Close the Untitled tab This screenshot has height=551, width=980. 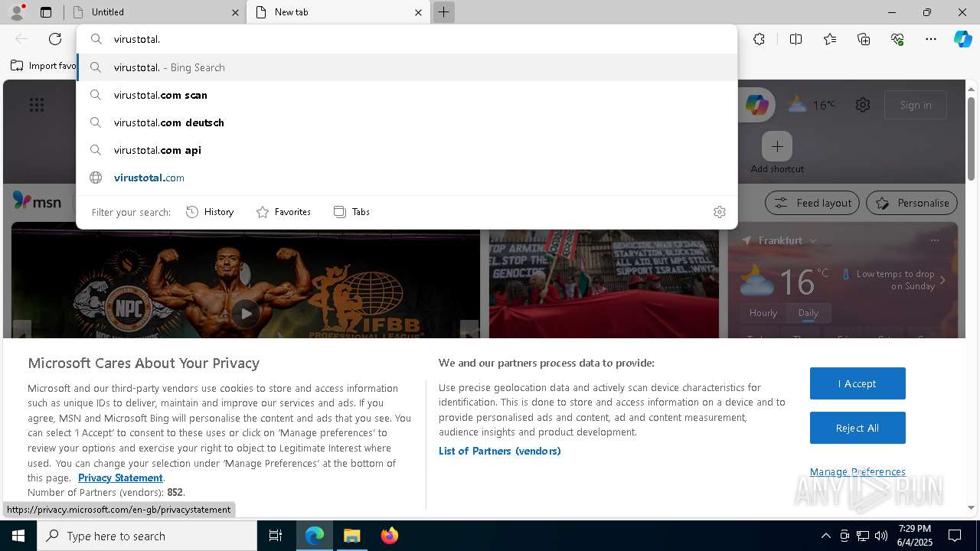[235, 12]
